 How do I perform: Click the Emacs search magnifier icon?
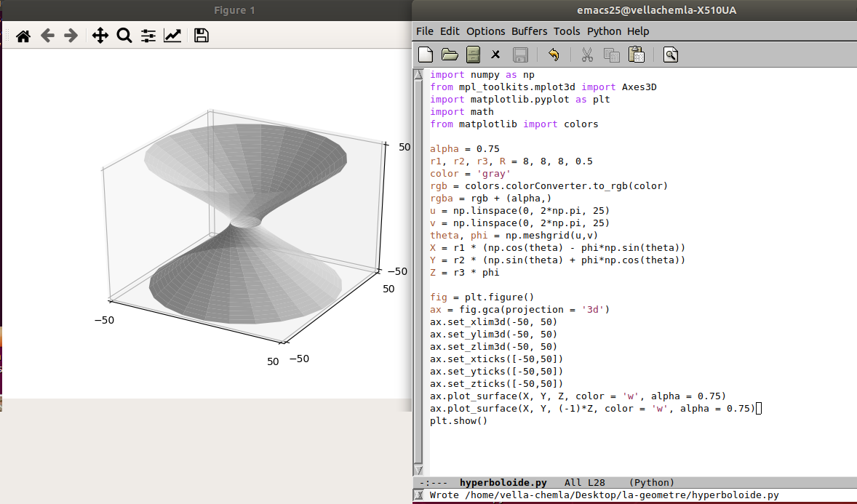[x=671, y=55]
